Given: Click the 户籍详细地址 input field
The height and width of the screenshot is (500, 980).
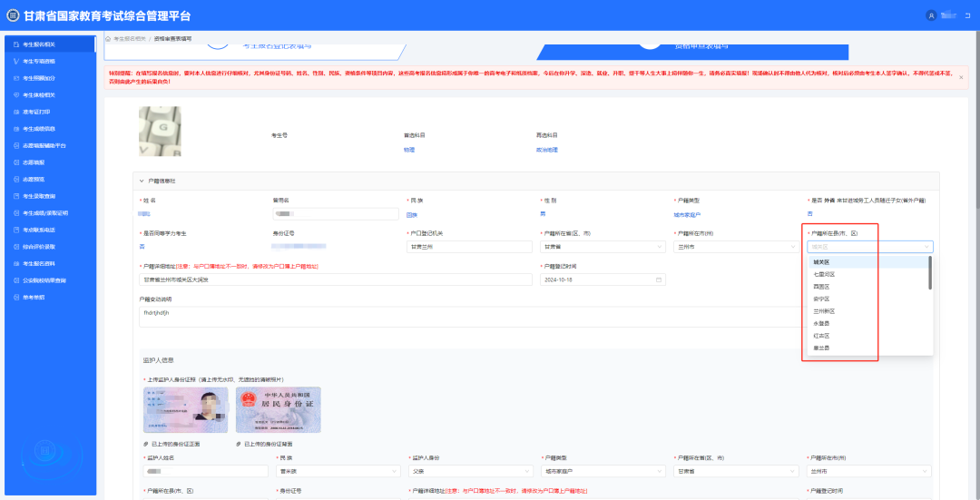Looking at the screenshot, I should tap(334, 279).
